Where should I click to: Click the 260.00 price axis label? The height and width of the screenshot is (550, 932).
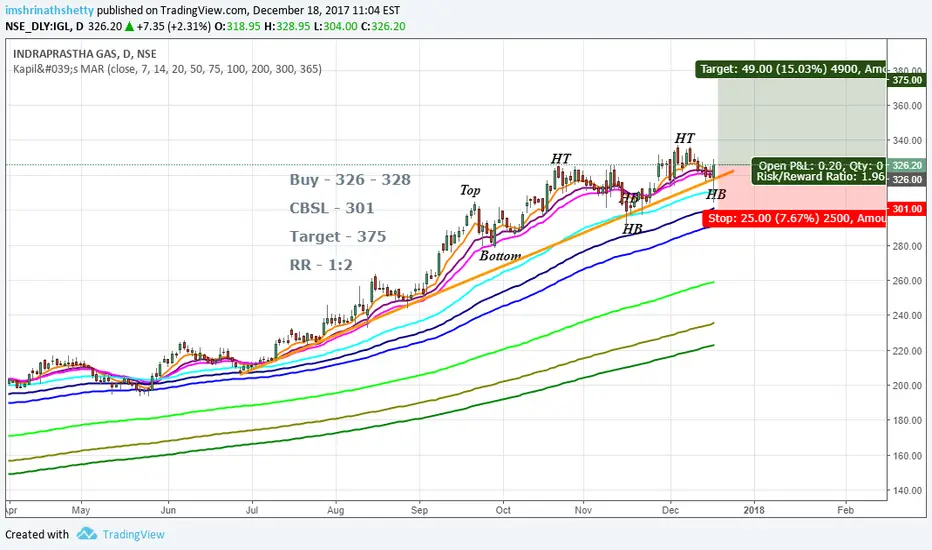point(907,281)
